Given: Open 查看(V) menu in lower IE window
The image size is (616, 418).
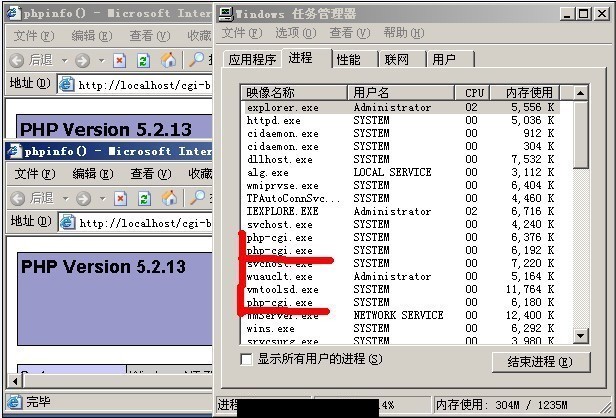Looking at the screenshot, I should (150, 174).
